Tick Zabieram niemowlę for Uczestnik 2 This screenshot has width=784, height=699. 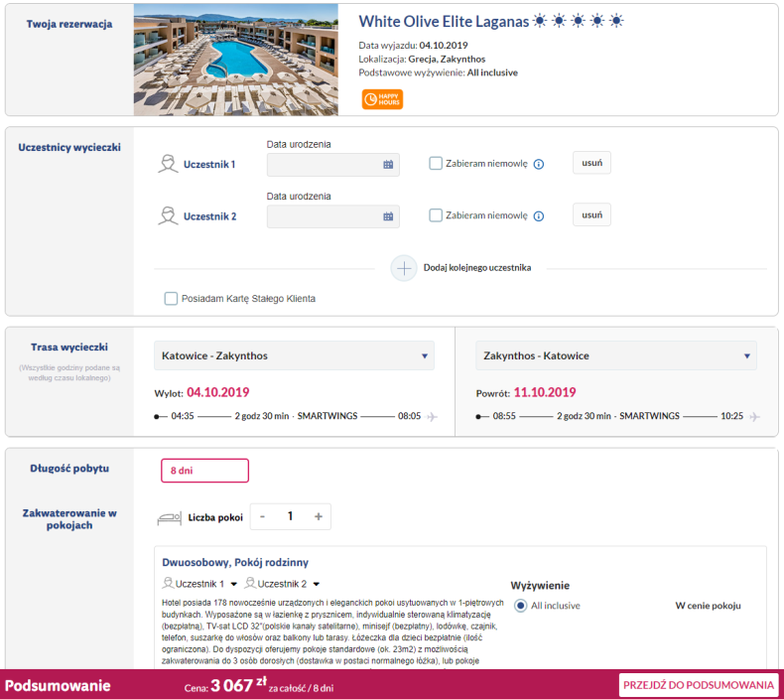[436, 215]
